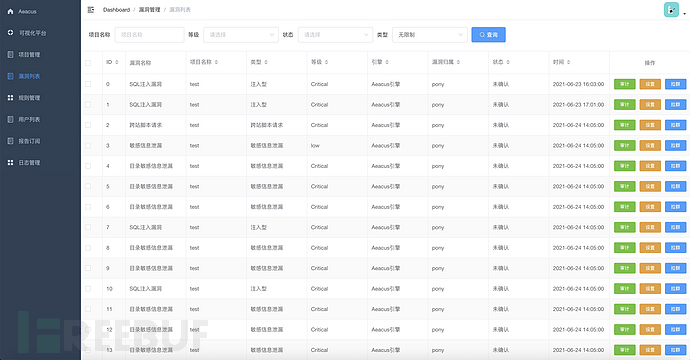Click 漏洞管理 breadcrumb link
The height and width of the screenshot is (360, 690).
point(150,10)
